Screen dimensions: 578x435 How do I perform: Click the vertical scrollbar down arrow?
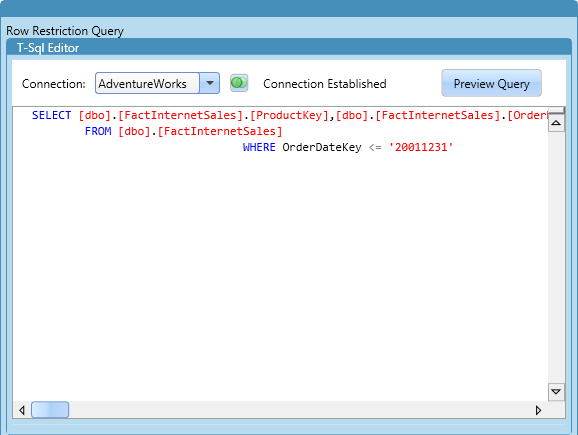(x=556, y=392)
